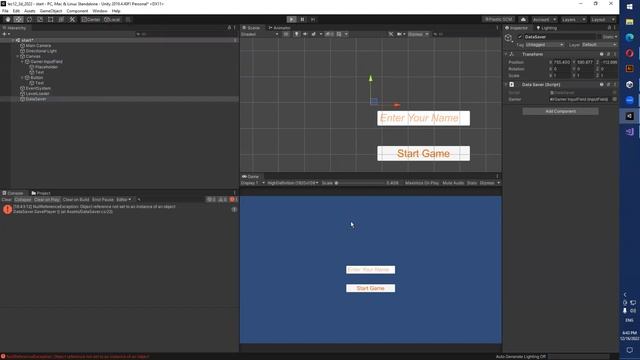
Task: Open Shaded draw mode dropdown
Action: click(260, 34)
